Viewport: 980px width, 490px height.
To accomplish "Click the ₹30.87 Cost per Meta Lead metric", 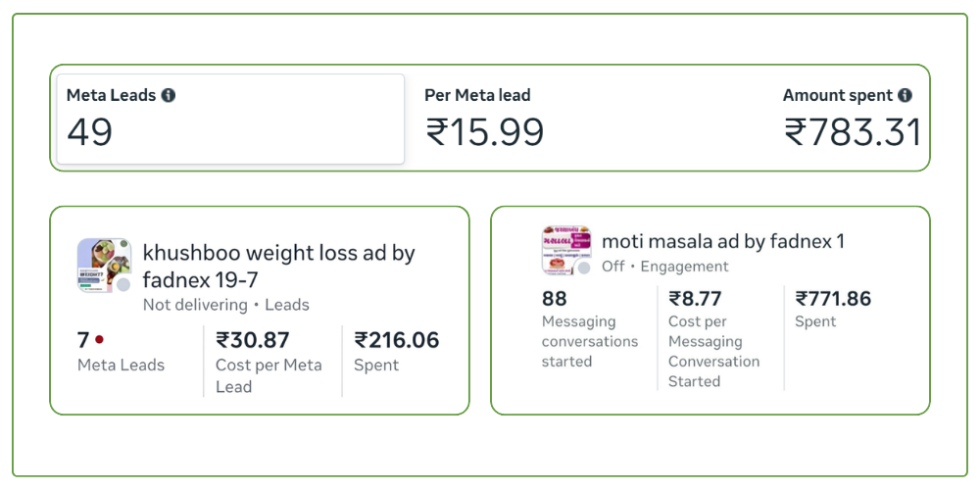I will [253, 340].
